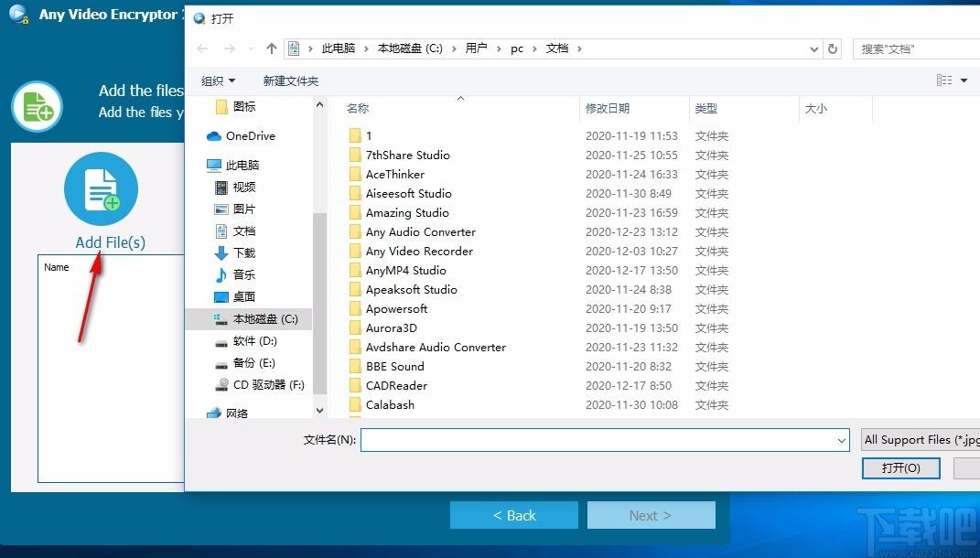
Task: Sort by 大小 column header
Action: click(815, 109)
